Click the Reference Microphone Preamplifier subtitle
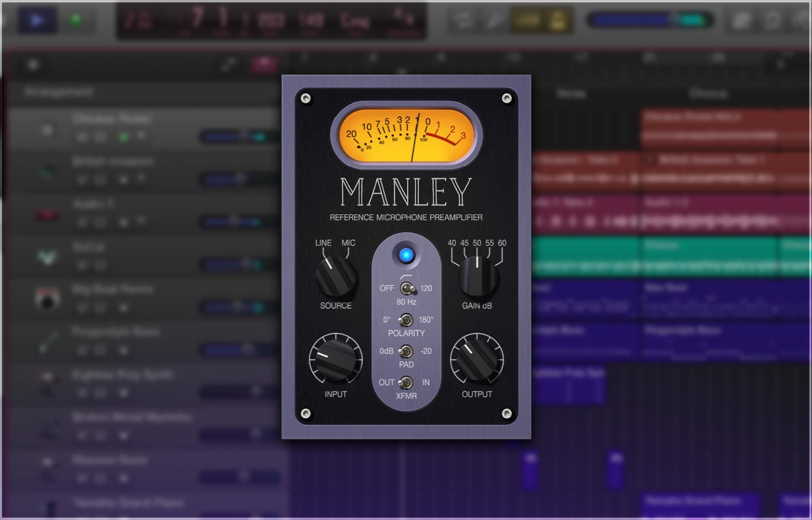 406,217
